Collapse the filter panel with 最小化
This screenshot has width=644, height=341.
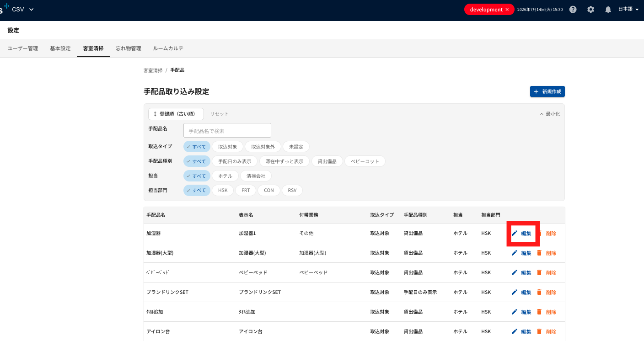pyautogui.click(x=550, y=114)
